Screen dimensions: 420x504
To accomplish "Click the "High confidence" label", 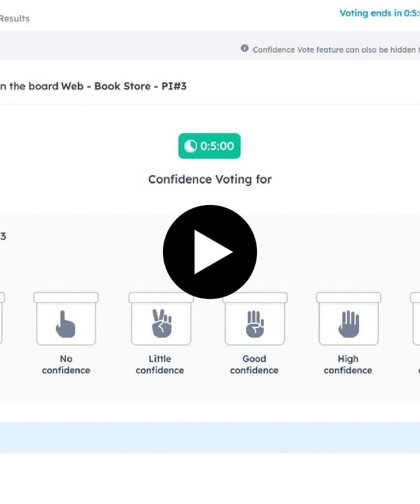I will (x=348, y=365).
